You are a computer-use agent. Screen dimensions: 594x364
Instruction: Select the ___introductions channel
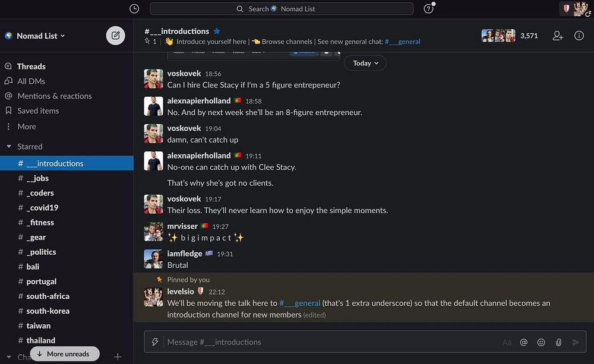click(x=67, y=163)
